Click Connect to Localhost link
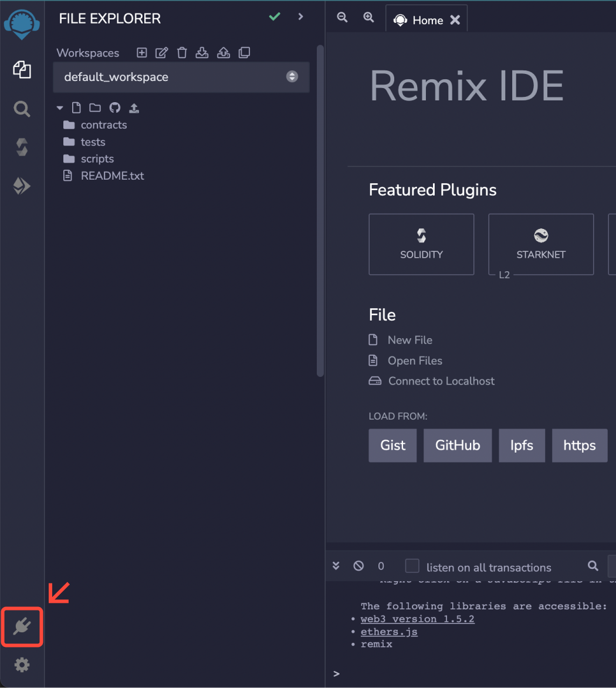This screenshot has width=616, height=688. [x=442, y=381]
